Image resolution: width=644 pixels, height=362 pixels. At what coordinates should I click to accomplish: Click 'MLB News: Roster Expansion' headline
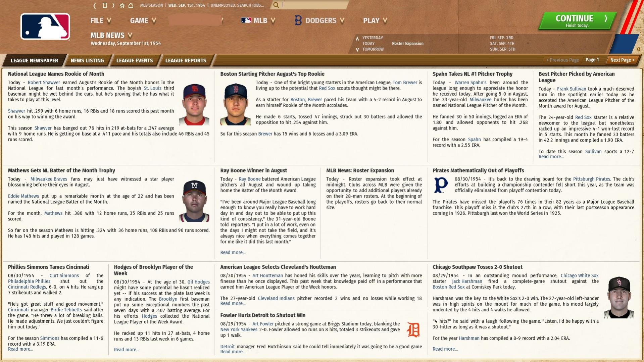tap(360, 170)
